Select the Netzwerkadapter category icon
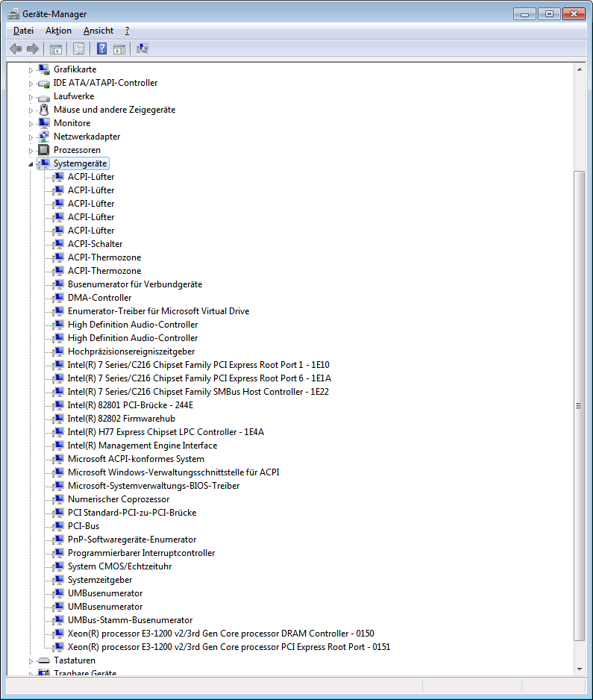This screenshot has width=593, height=700. tap(44, 137)
